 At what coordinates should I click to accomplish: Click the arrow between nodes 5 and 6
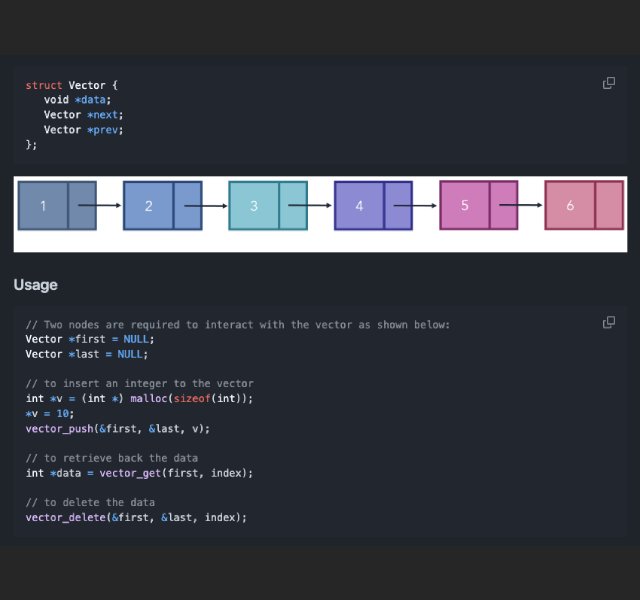click(521, 204)
